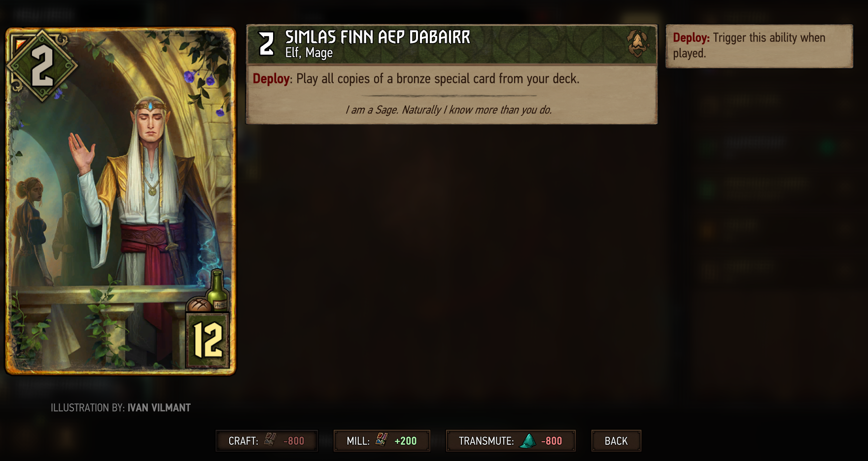Click the scraps icon in the Craft button

[x=270, y=439]
